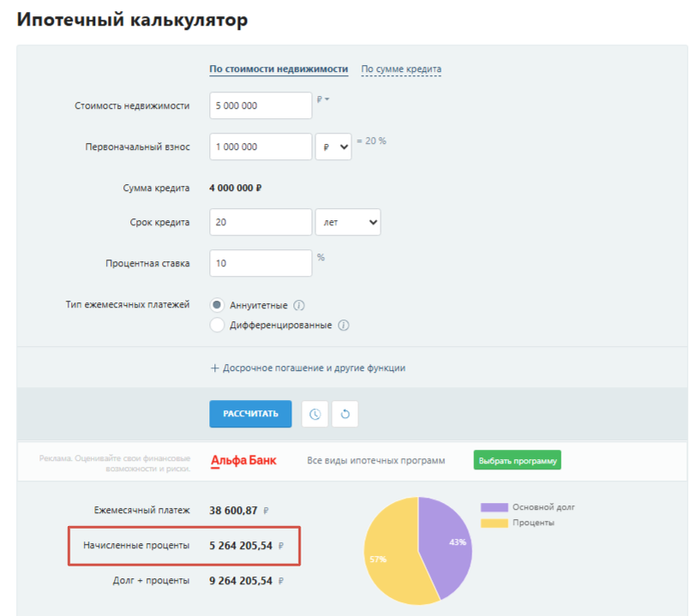This screenshot has height=616, width=694.
Task: Show info about Аннуитетные payments
Action: 299,305
